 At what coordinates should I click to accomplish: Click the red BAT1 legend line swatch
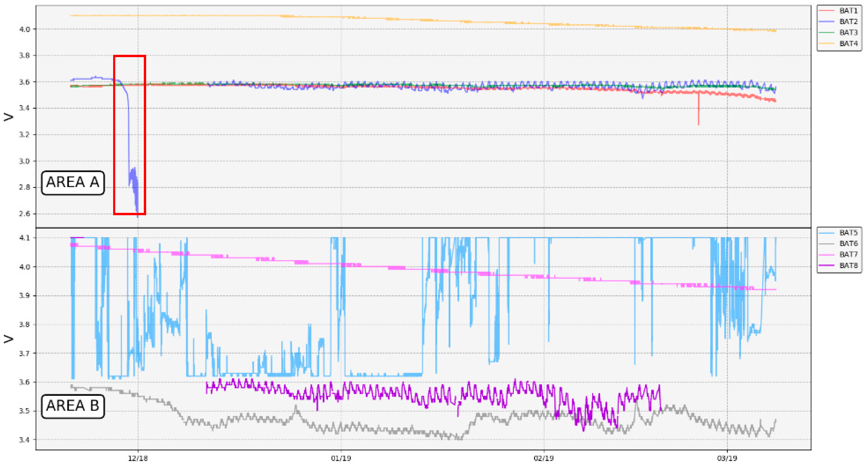(826, 11)
